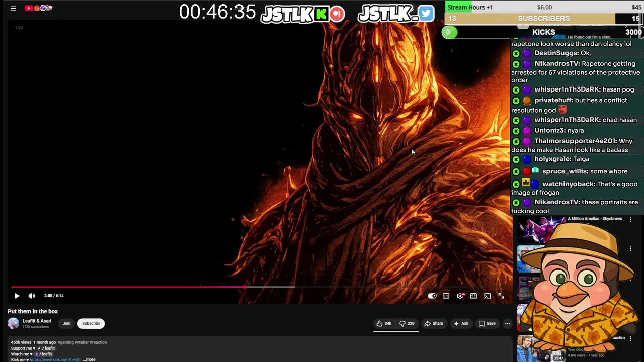Screen dimensions: 644x362
Task: Subscribe to Leaflit & Asari
Action: point(91,323)
